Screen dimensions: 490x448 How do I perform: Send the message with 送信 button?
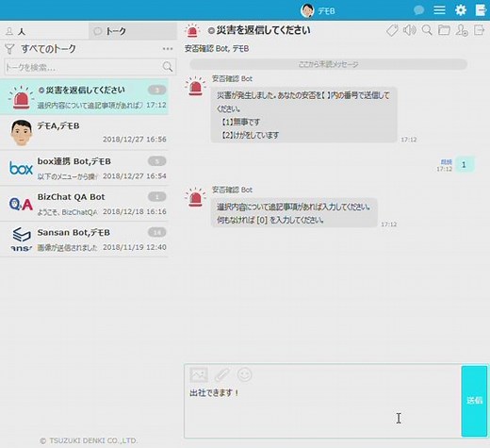point(474,401)
